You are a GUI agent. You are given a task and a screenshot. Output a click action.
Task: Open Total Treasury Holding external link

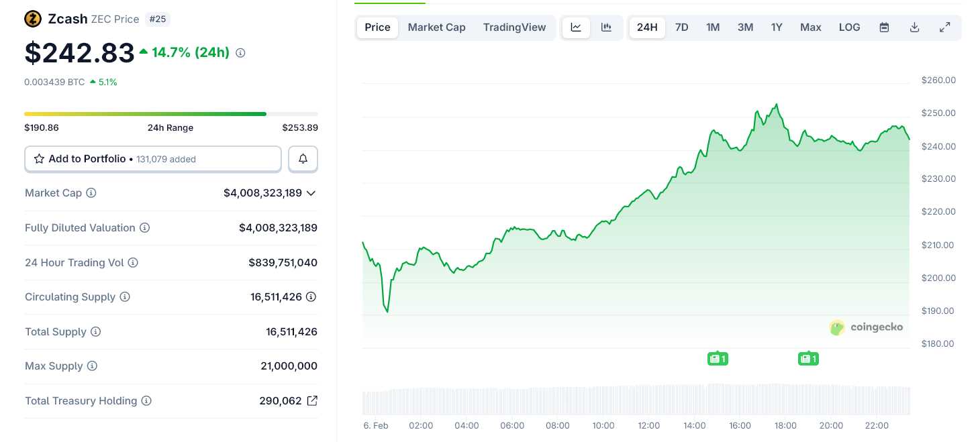pos(311,400)
